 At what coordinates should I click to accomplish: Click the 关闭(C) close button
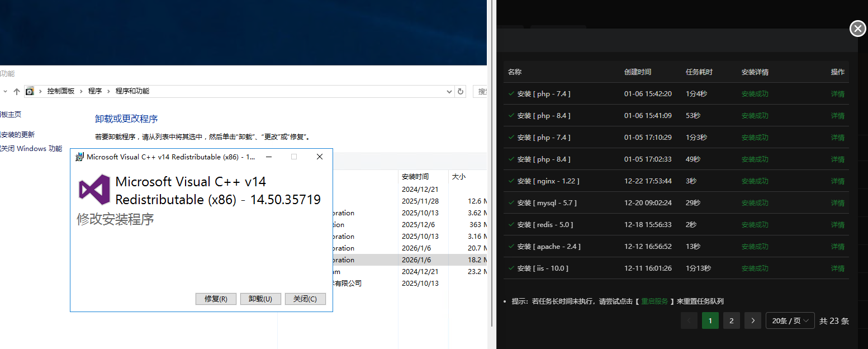pyautogui.click(x=305, y=299)
